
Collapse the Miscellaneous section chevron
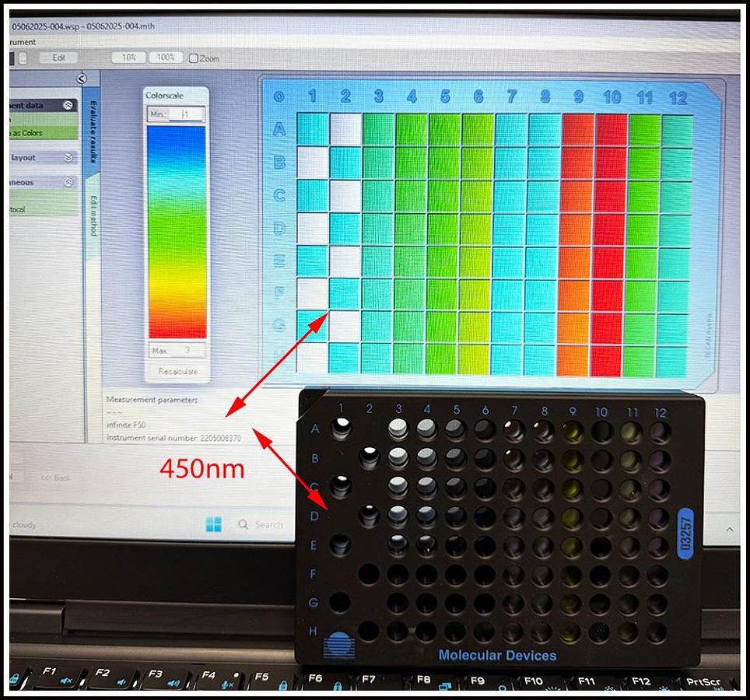coord(68,183)
